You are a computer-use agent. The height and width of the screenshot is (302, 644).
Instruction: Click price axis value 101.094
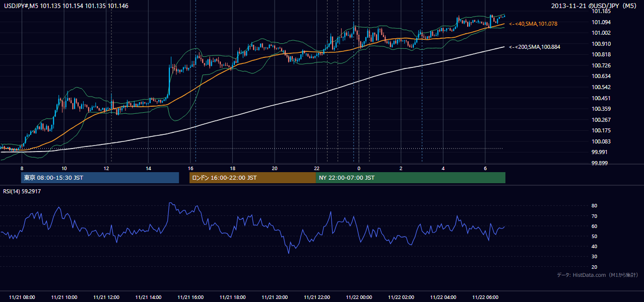coord(602,22)
